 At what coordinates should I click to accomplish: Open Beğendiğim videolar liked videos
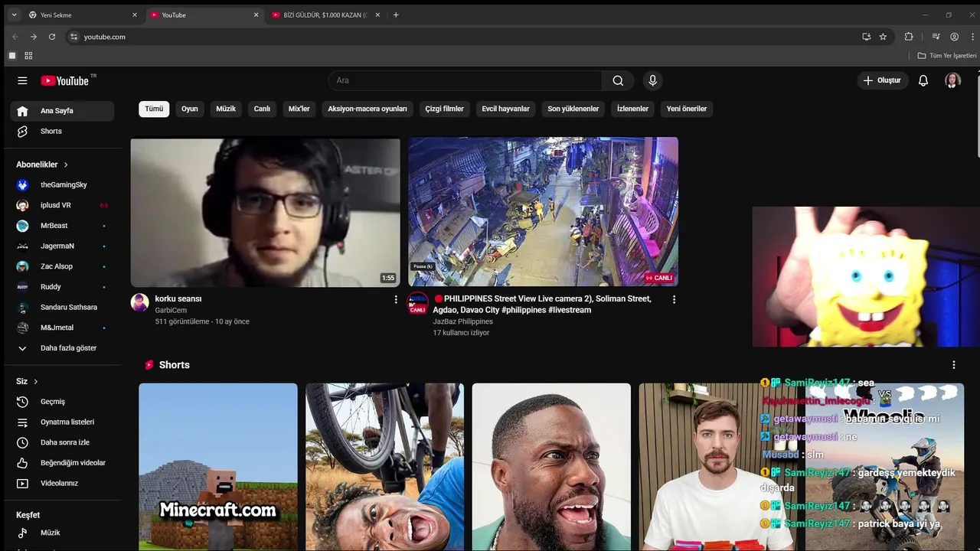click(x=62, y=463)
